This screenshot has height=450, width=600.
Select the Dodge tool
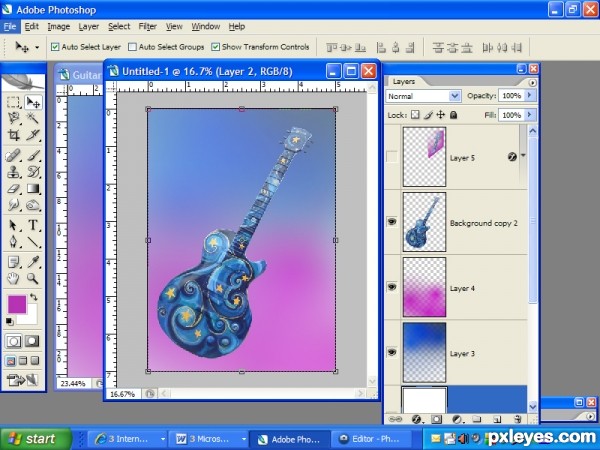(x=33, y=205)
